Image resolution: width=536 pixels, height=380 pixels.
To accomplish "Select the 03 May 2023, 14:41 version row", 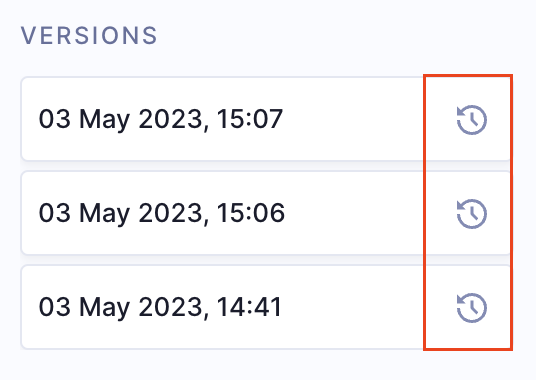I will 266,307.
